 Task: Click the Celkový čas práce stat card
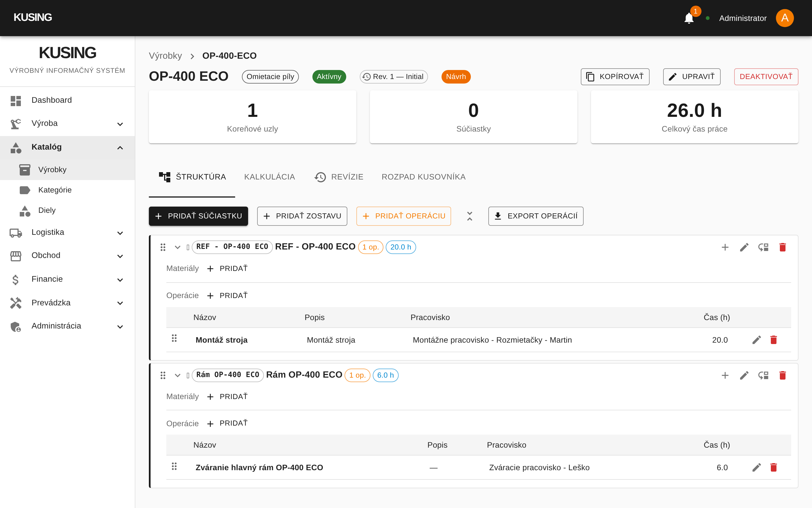tap(694, 117)
